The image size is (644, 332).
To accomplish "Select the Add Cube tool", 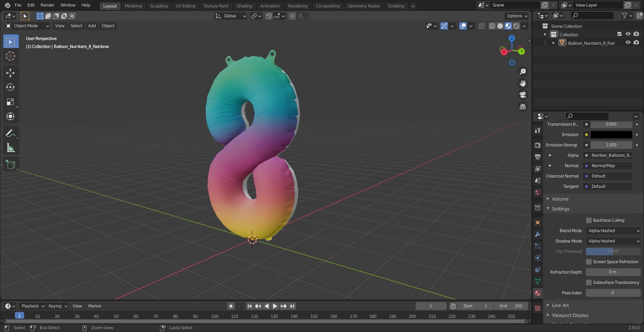I will point(10,164).
